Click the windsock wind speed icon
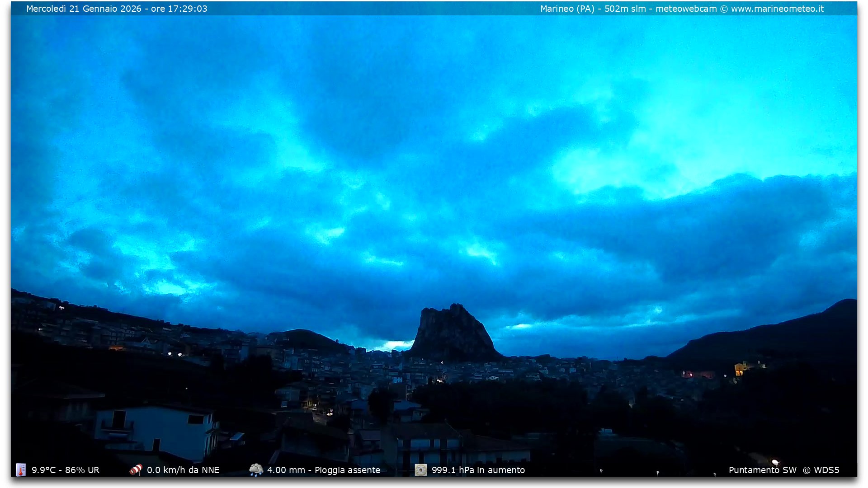The width and height of the screenshot is (868, 488). (x=136, y=470)
